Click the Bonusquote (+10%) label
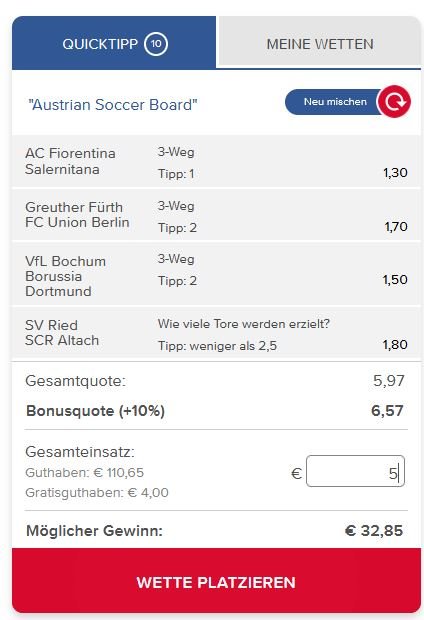The image size is (424, 620). (95, 411)
